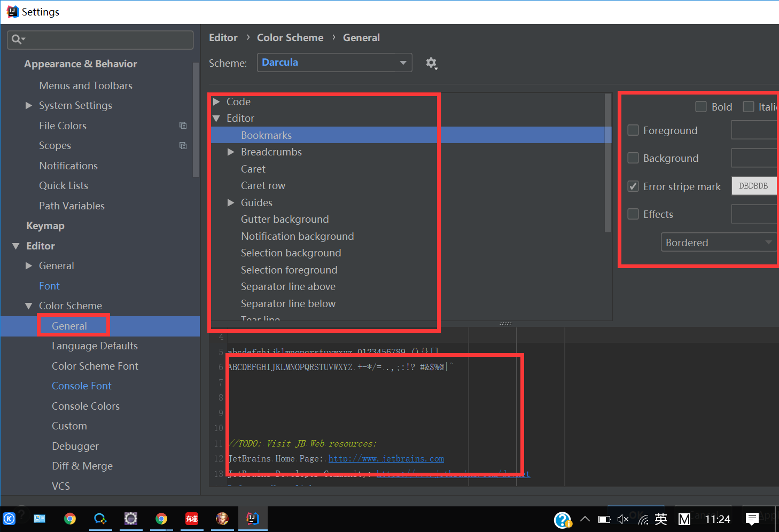Screen dimensions: 779x532
Task: Open the IntelliJ IDEA taskbar icon
Action: 253,518
